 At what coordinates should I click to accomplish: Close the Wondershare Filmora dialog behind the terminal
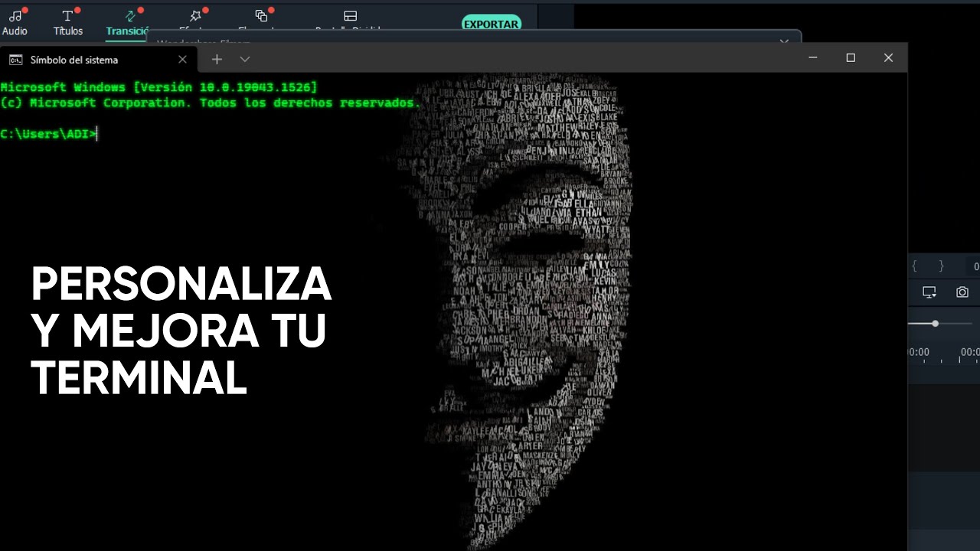coord(784,42)
